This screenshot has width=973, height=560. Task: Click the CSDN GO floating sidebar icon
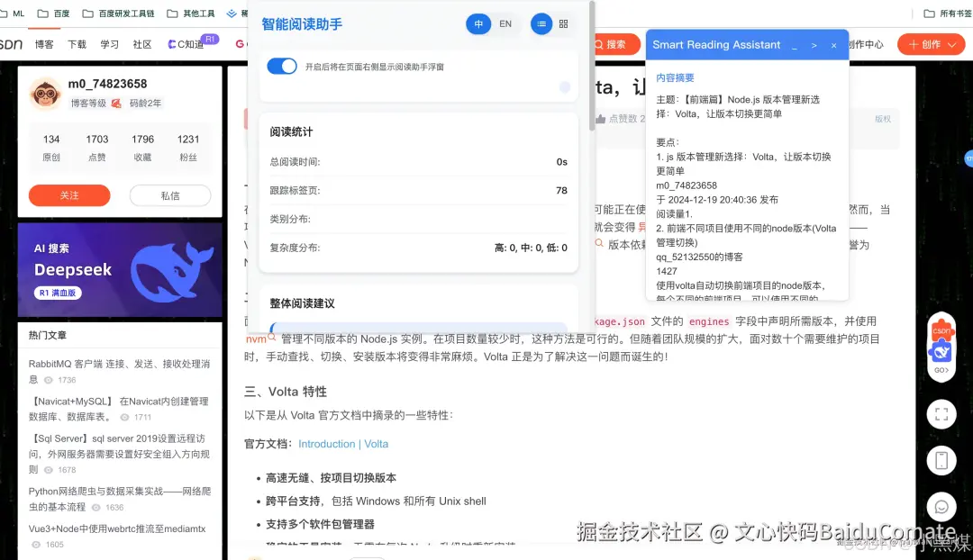pos(941,348)
